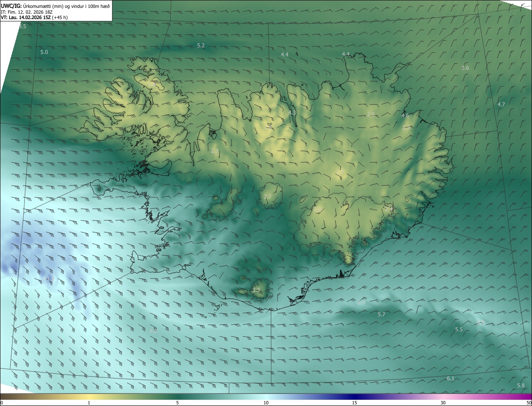Select the 5.7 value south of Iceland
Screen dimensions: 532x406
(382, 314)
